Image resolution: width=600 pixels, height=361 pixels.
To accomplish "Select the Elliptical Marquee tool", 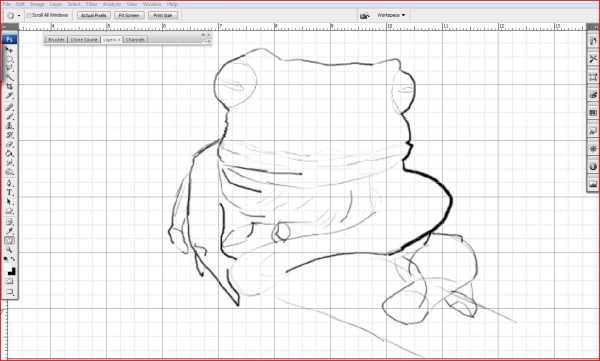I will (x=9, y=59).
